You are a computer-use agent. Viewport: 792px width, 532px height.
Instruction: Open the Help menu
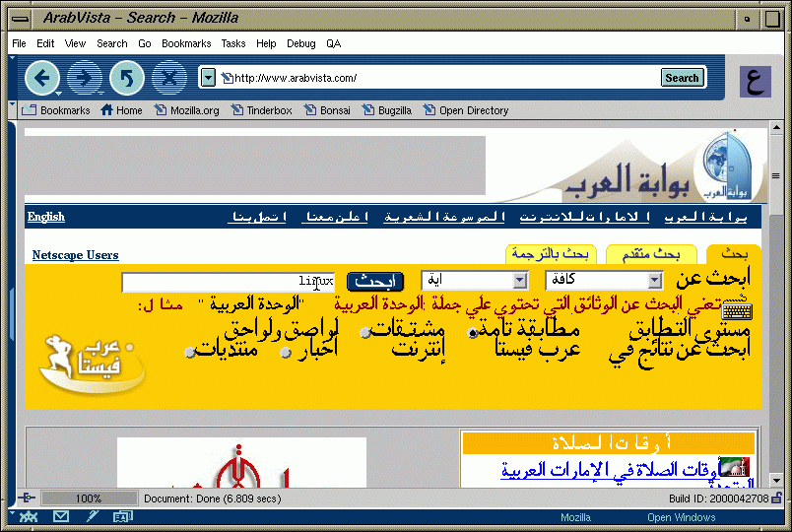(x=266, y=43)
